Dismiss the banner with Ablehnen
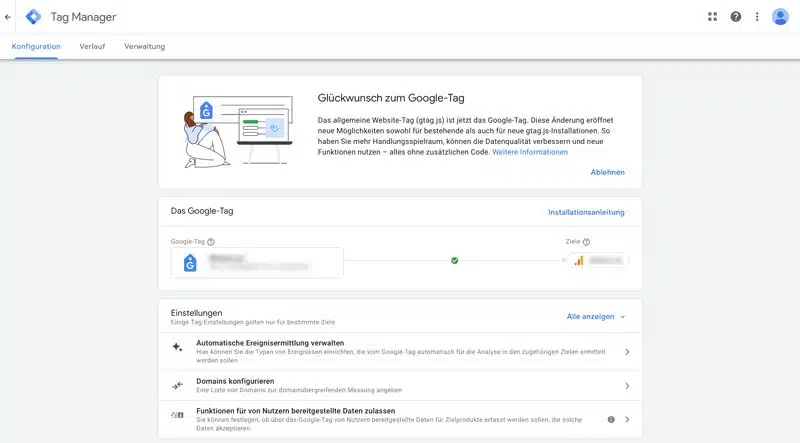Screen dimensions: 800x443 pyautogui.click(x=607, y=172)
